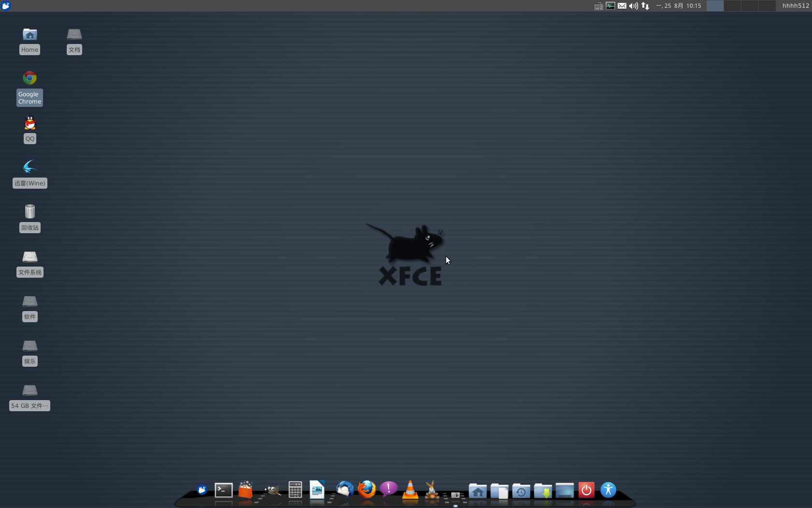Launch Firefox from the dock
The image size is (812, 508).
point(367,490)
